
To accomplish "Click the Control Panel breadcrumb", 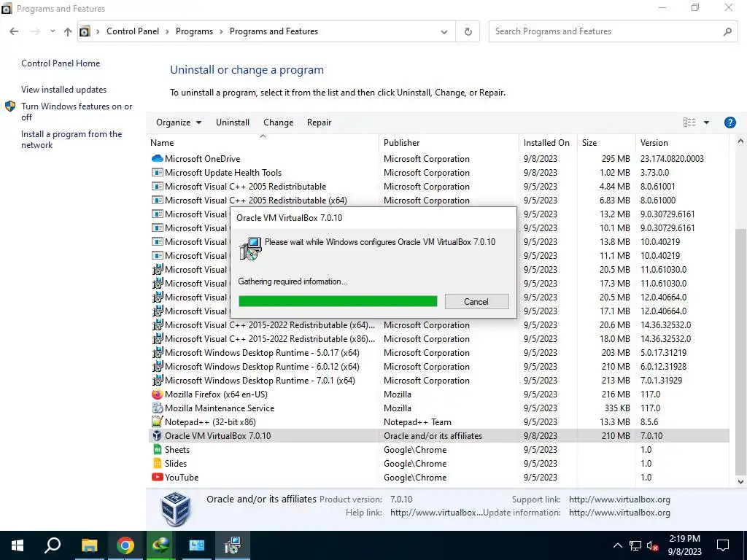I will (133, 31).
